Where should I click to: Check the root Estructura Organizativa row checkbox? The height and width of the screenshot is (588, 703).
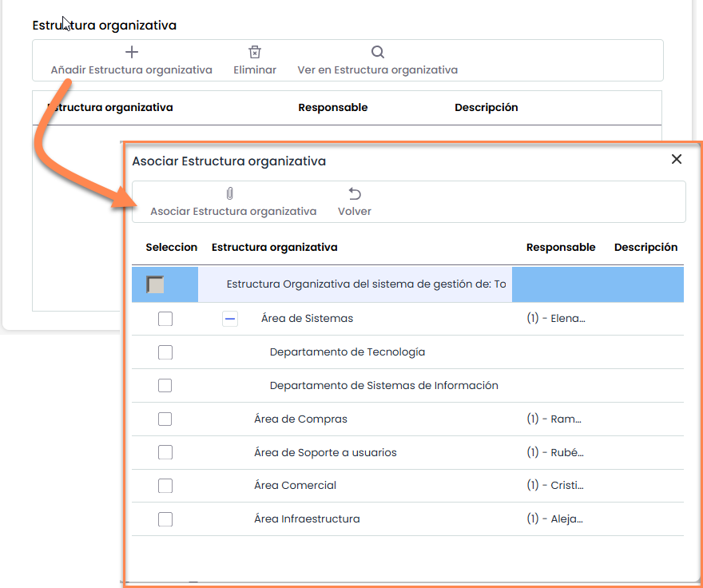point(155,284)
